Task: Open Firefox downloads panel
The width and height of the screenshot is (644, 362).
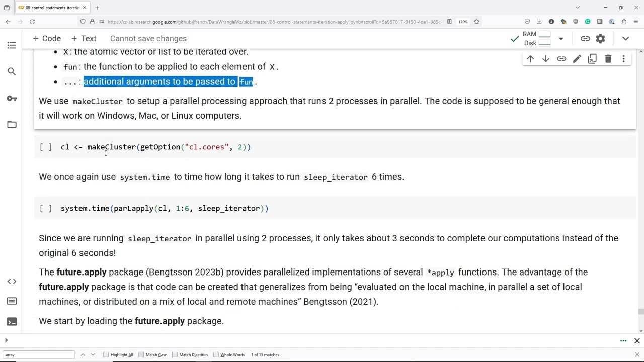Action: tap(539, 22)
